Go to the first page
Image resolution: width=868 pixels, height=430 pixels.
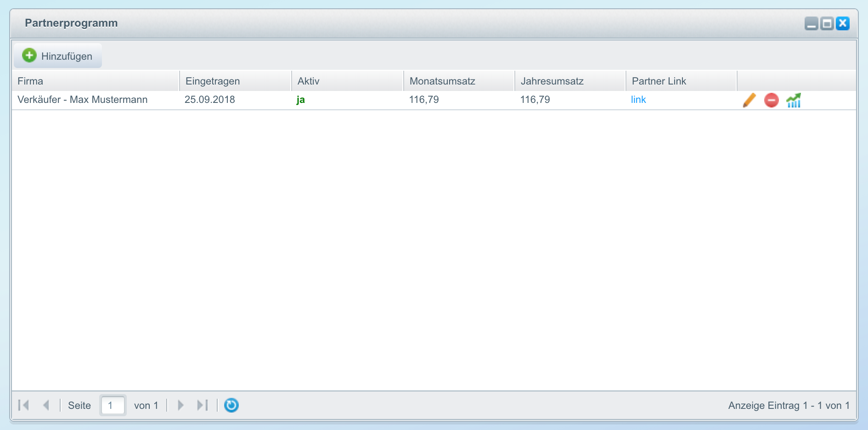[23, 405]
